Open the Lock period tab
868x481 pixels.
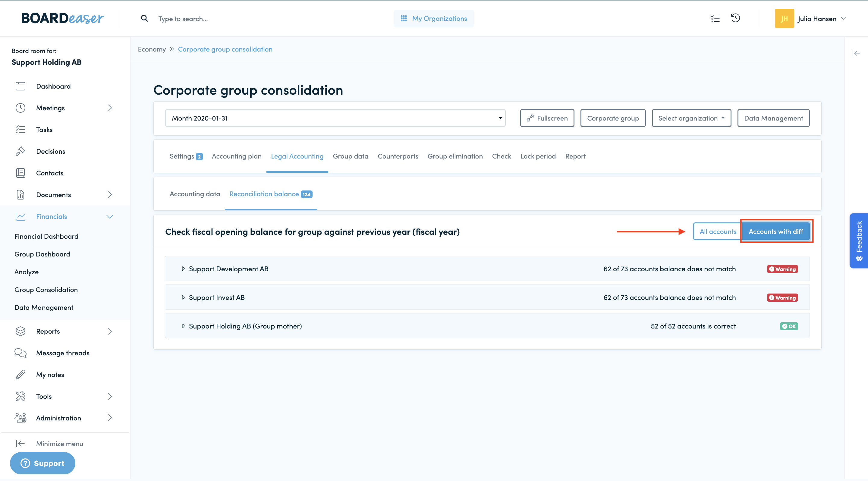(x=538, y=156)
